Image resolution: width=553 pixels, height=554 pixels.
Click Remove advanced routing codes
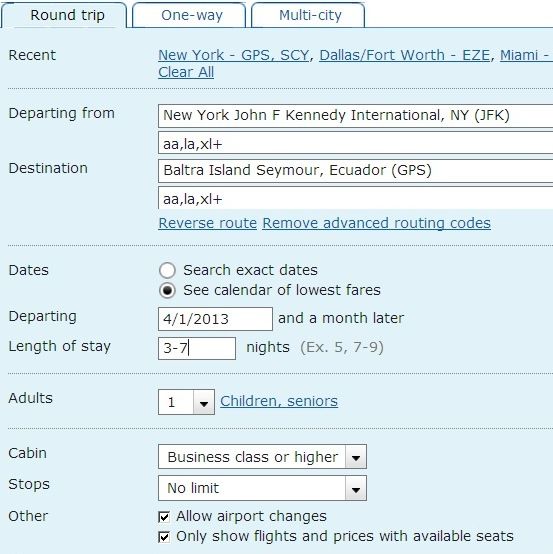point(376,223)
